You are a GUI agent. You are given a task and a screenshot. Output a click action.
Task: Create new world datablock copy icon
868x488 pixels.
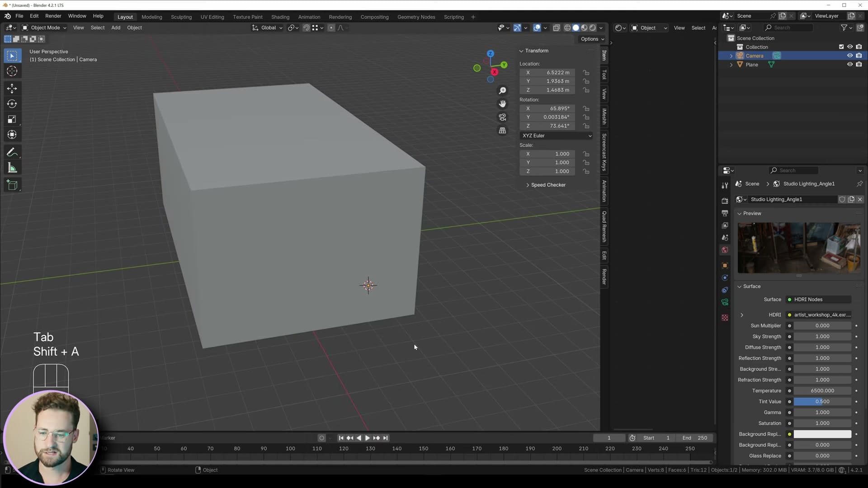click(x=851, y=200)
